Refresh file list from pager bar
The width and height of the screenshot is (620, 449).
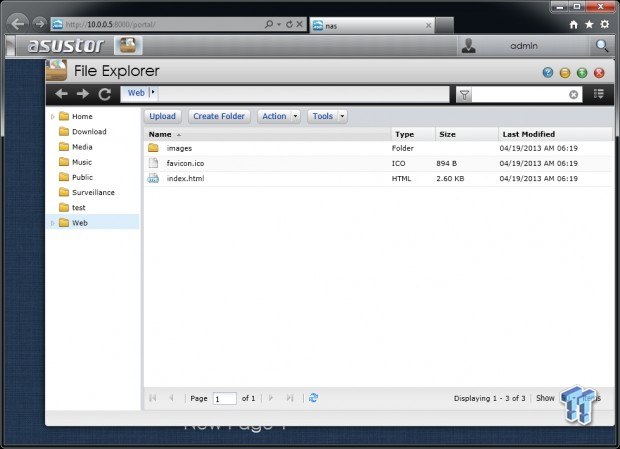[x=313, y=398]
